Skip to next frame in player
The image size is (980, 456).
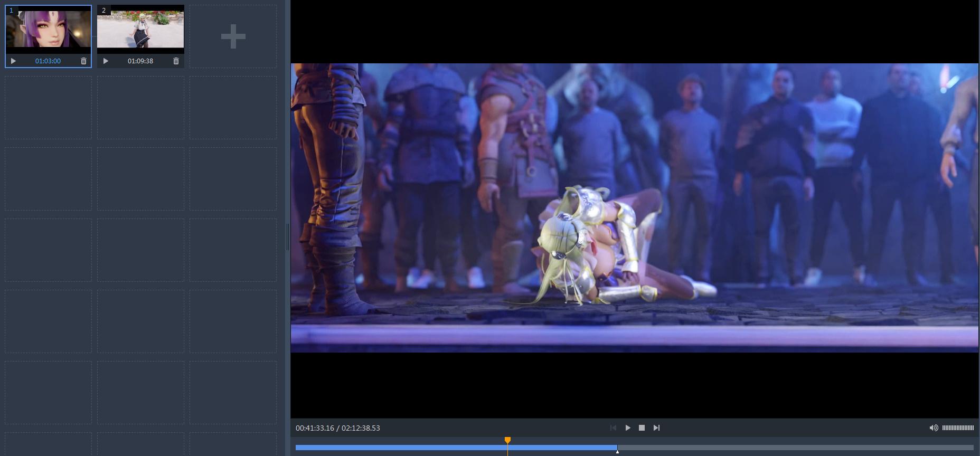click(656, 428)
